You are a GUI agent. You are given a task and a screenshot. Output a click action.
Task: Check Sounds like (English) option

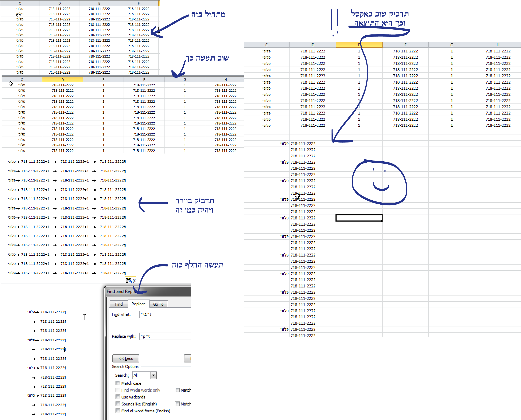(118, 404)
